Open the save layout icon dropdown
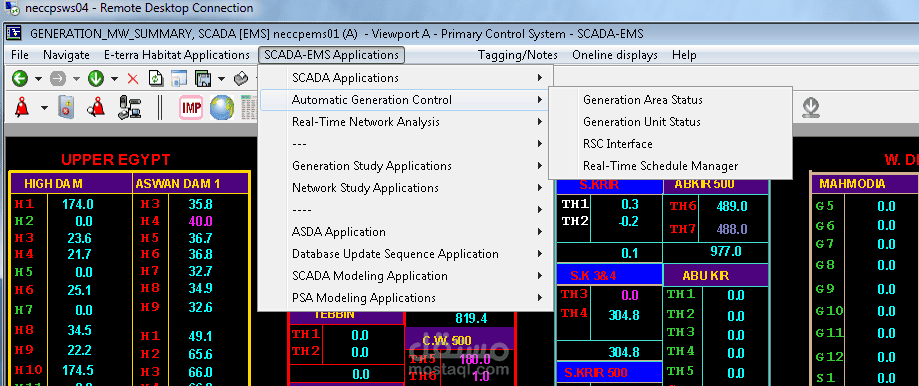919x386 pixels. pos(221,78)
